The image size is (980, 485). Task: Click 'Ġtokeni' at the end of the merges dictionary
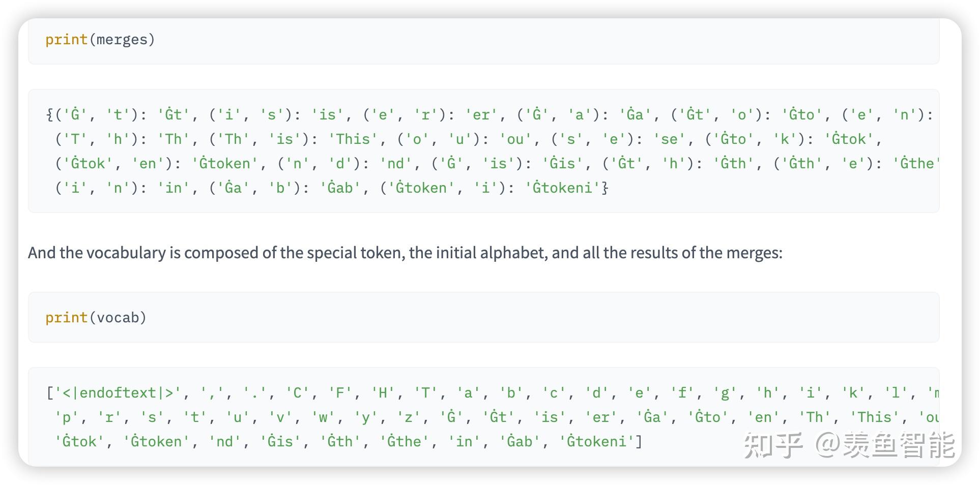pyautogui.click(x=563, y=188)
